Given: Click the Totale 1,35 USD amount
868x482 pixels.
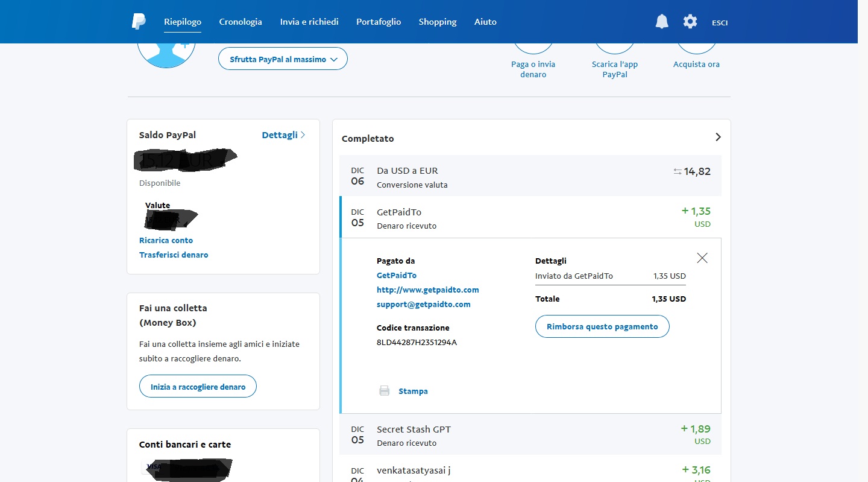Looking at the screenshot, I should (x=668, y=299).
